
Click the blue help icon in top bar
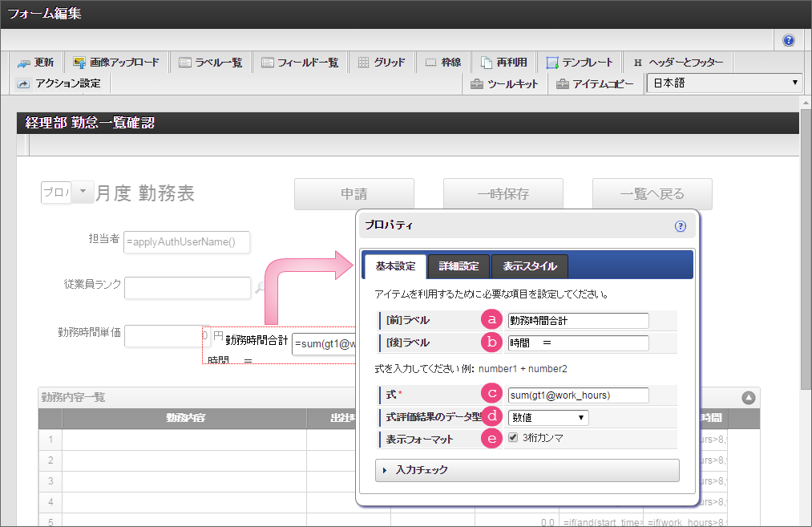click(789, 40)
